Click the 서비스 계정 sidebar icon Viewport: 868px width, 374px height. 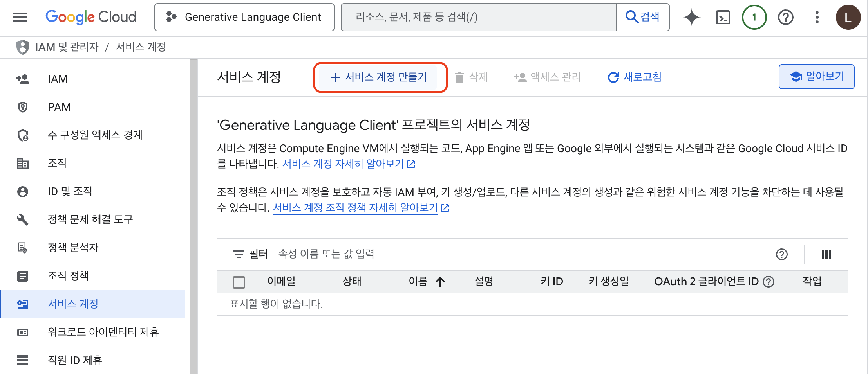point(23,304)
